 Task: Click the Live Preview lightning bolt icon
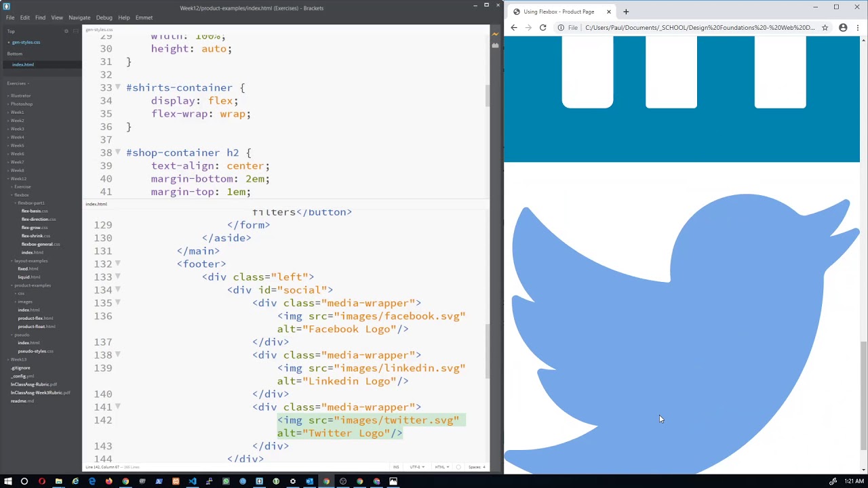point(495,33)
